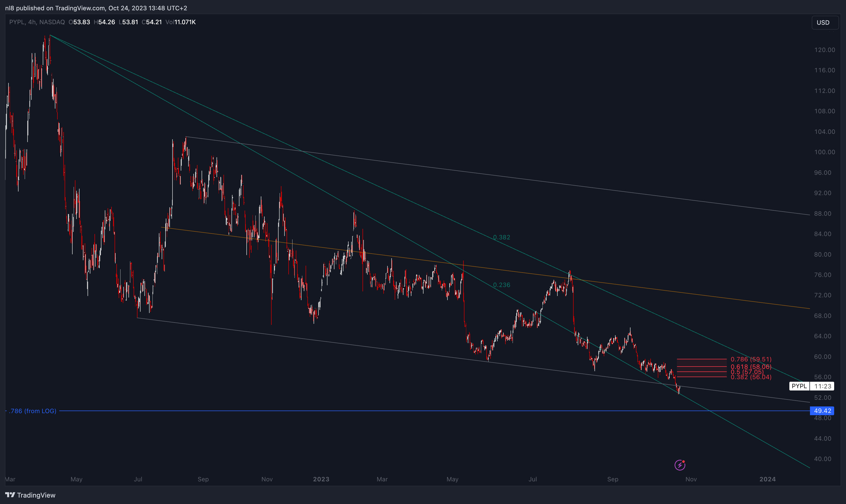
Task: Click the green 0.382 fan label
Action: pyautogui.click(x=501, y=237)
